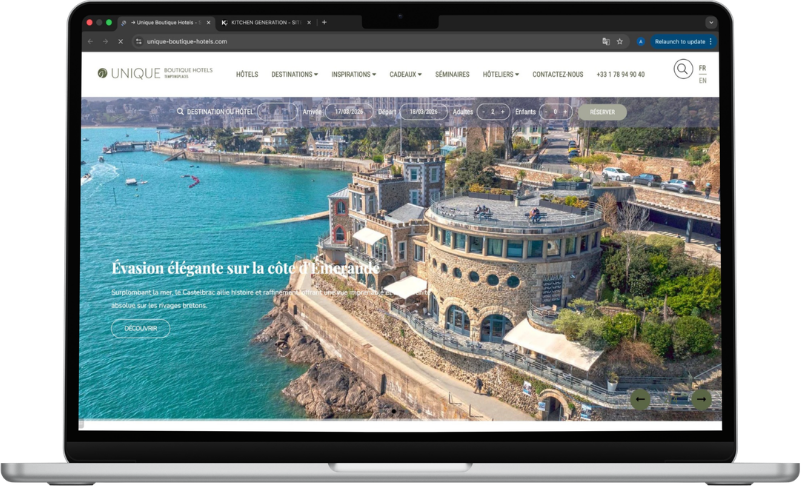This screenshot has width=802, height=487.
Task: Click the browser translate page icon
Action: point(605,41)
